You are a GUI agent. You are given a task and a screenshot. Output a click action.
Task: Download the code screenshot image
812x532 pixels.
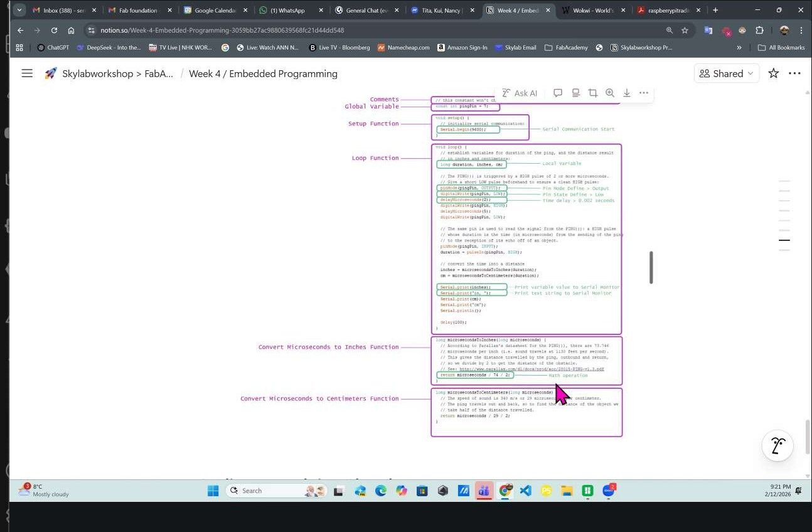pyautogui.click(x=626, y=93)
